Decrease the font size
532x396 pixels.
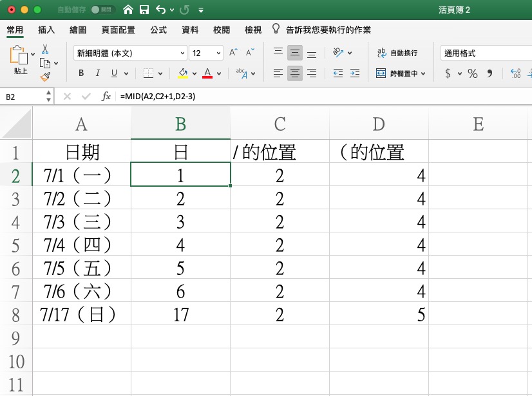coord(250,52)
